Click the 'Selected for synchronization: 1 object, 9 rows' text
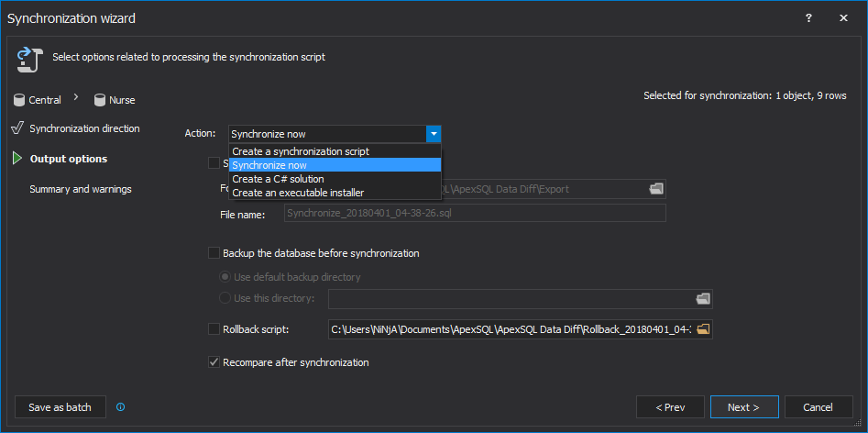The width and height of the screenshot is (868, 433). click(744, 95)
